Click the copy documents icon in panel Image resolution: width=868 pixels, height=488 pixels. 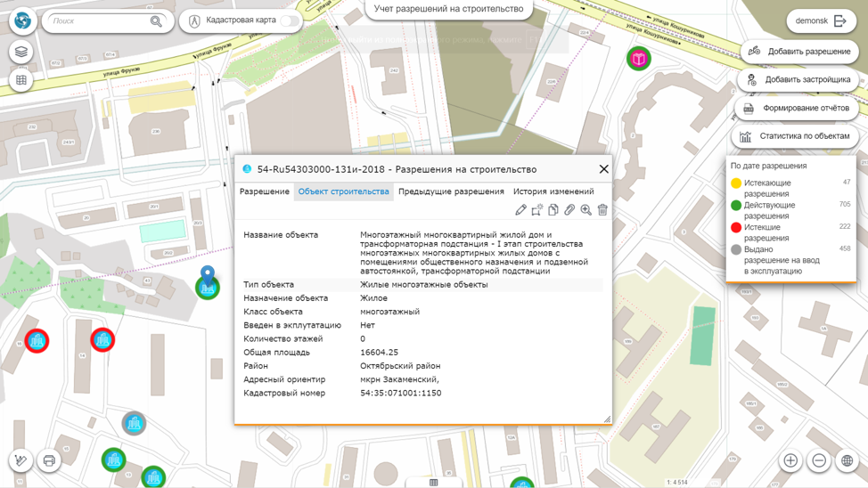[553, 210]
